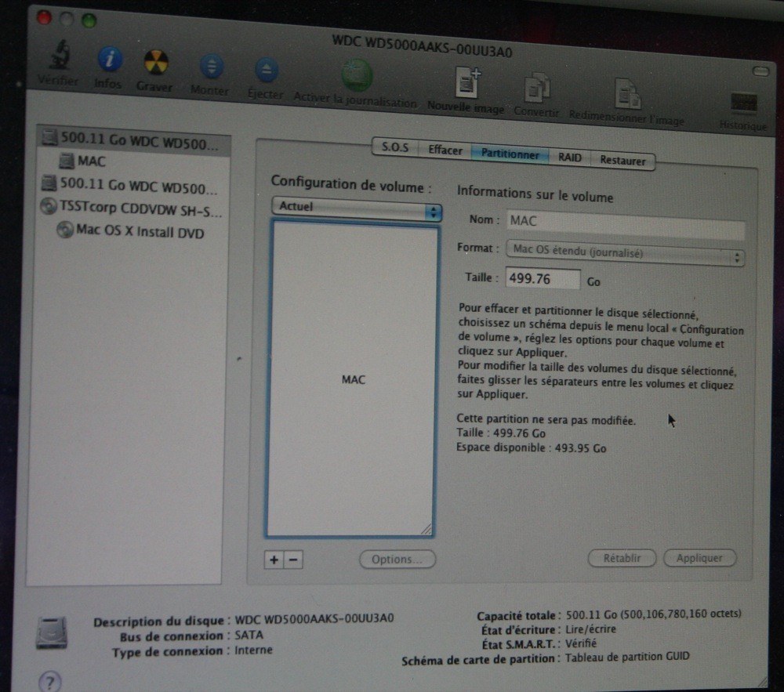Click Activer la journalisation icon
The height and width of the screenshot is (692, 784).
(357, 75)
